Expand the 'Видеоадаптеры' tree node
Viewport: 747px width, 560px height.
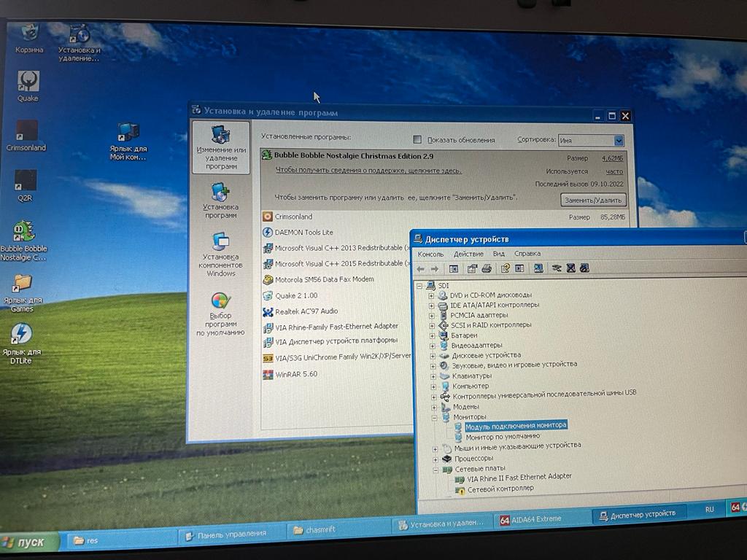tap(433, 346)
